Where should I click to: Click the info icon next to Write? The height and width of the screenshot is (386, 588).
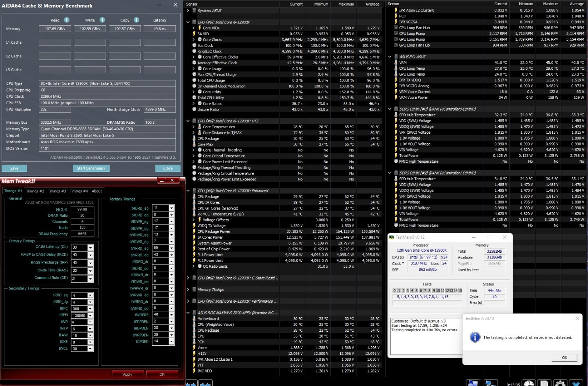102,20
